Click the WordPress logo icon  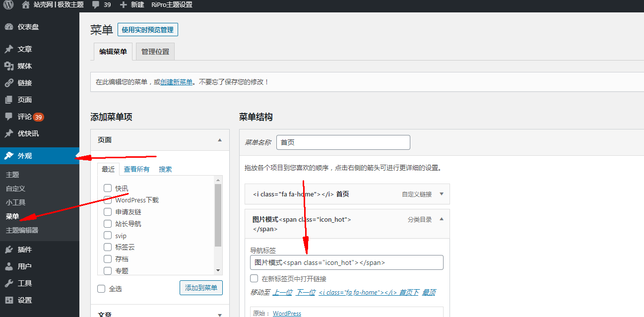pyautogui.click(x=8, y=5)
